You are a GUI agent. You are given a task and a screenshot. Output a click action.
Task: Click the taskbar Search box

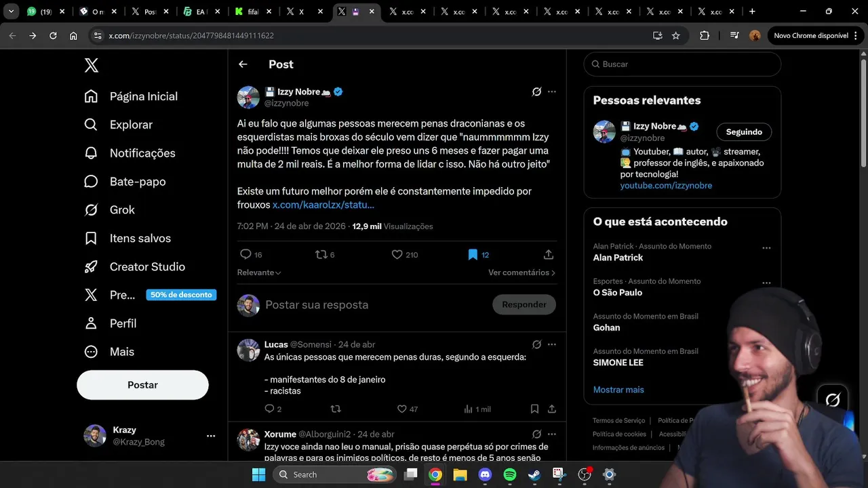click(x=336, y=474)
